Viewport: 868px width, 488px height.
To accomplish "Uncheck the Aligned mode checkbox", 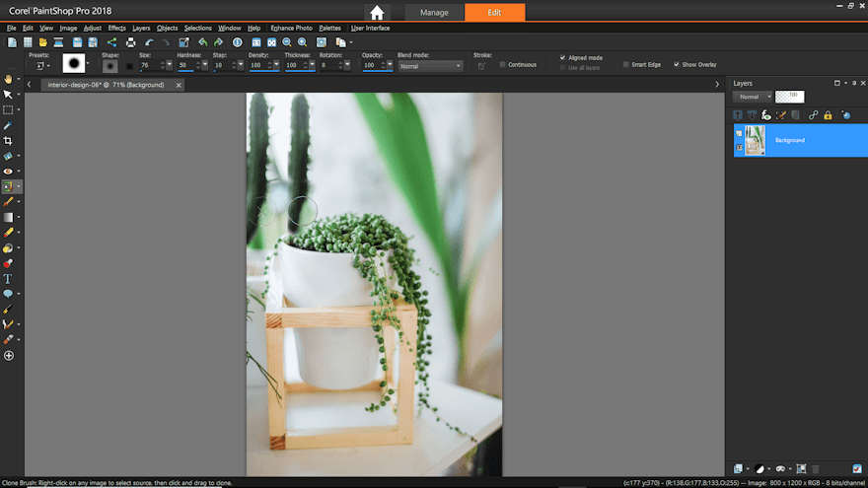I will coord(563,57).
